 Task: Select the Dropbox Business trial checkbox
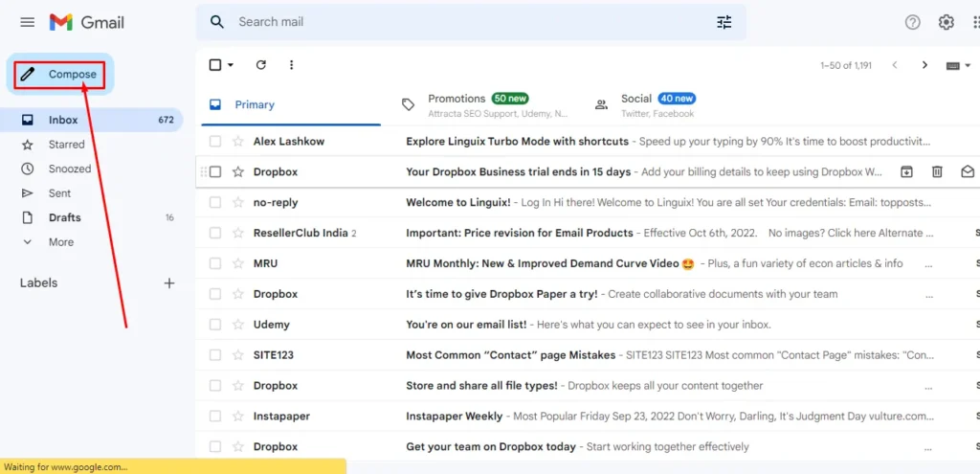click(215, 171)
